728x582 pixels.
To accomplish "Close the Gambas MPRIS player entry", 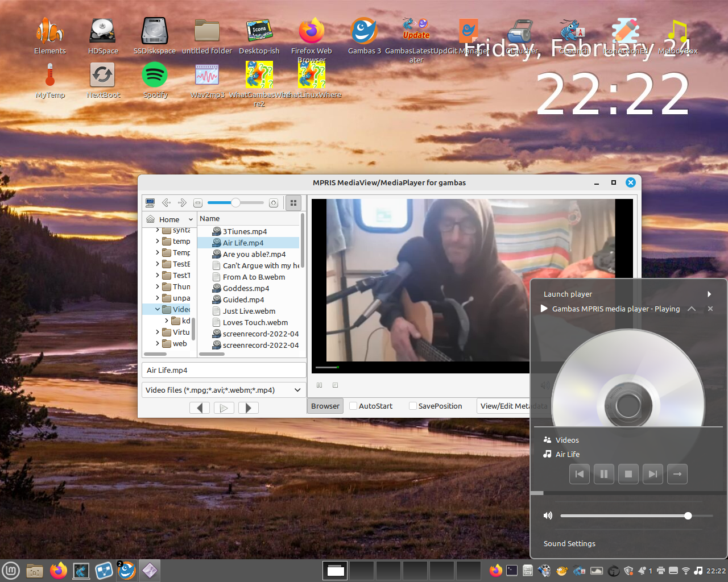I will point(710,309).
